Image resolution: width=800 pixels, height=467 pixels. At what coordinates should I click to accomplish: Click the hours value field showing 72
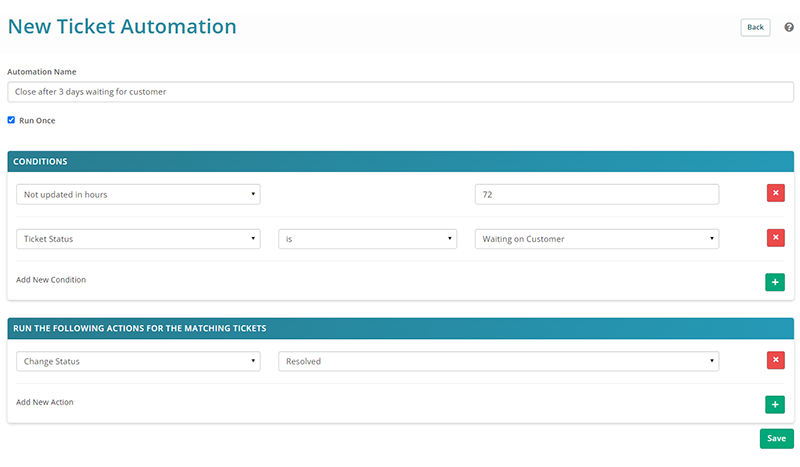point(597,194)
